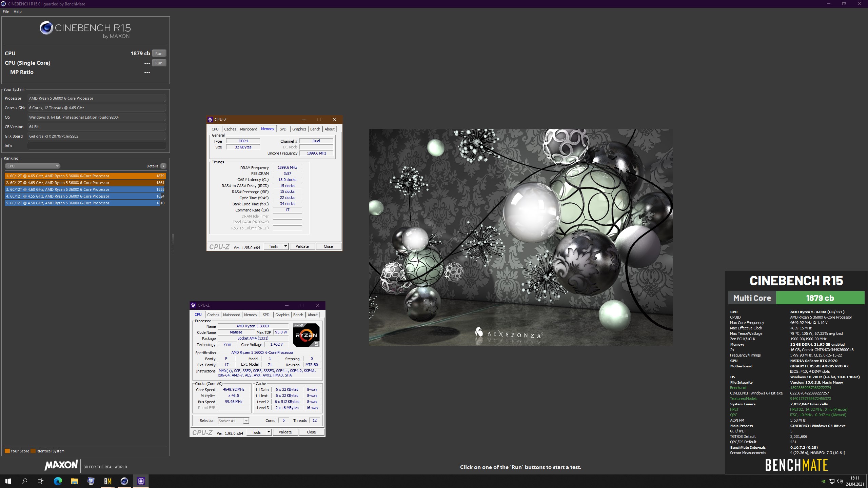Switch to CPU tab in Memory CPU-Z window
Image resolution: width=868 pixels, height=488 pixels.
215,129
